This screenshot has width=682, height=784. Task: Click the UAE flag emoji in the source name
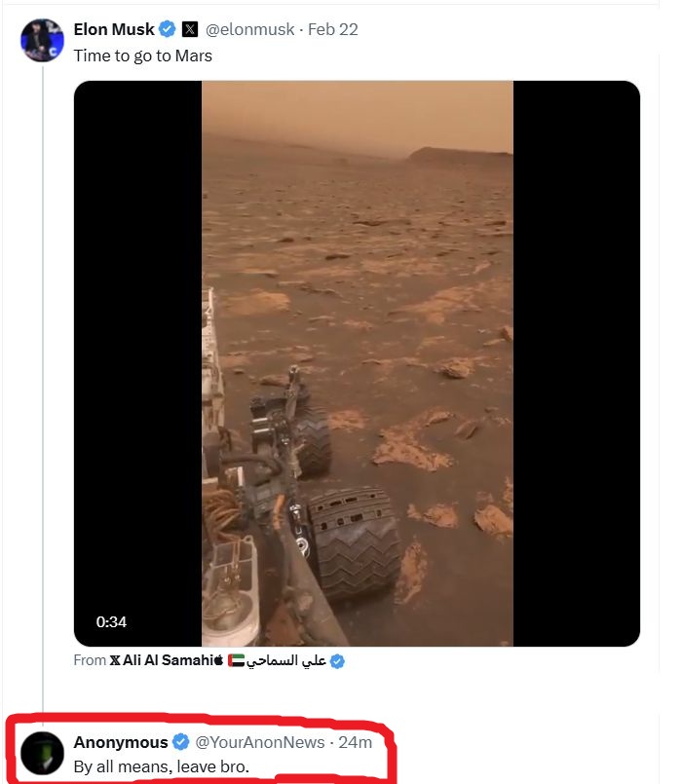point(236,660)
